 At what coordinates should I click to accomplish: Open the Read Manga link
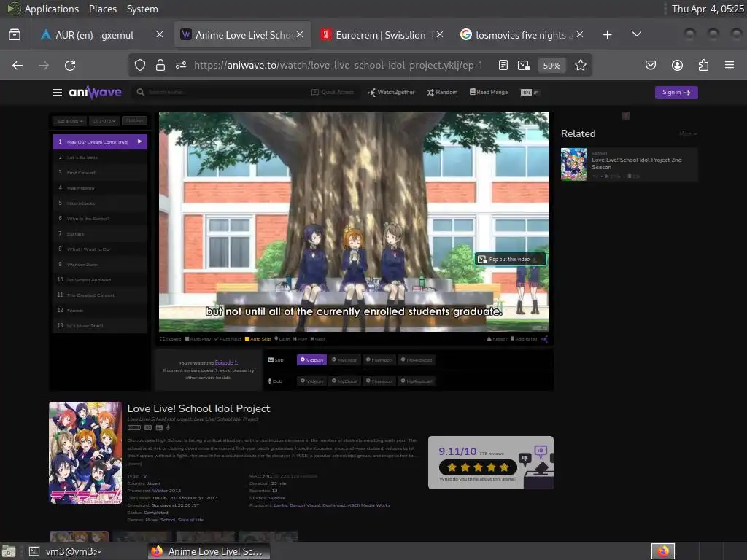point(489,92)
